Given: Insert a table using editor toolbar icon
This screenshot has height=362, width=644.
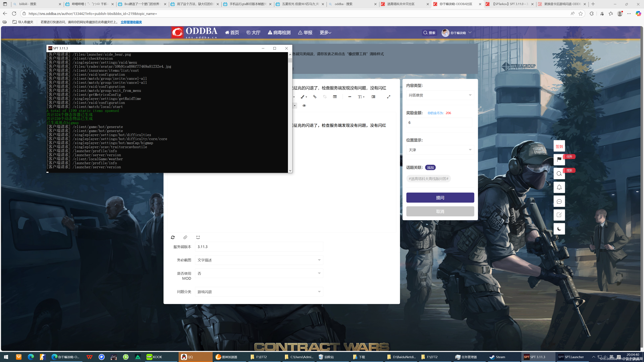Looking at the screenshot, I should tap(335, 97).
